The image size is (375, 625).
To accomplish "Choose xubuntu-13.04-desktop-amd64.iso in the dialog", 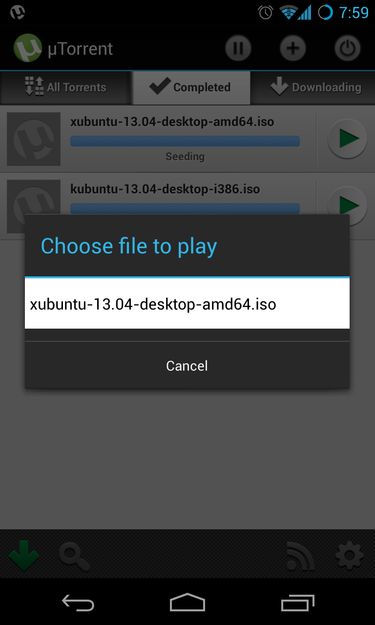I will (x=187, y=304).
